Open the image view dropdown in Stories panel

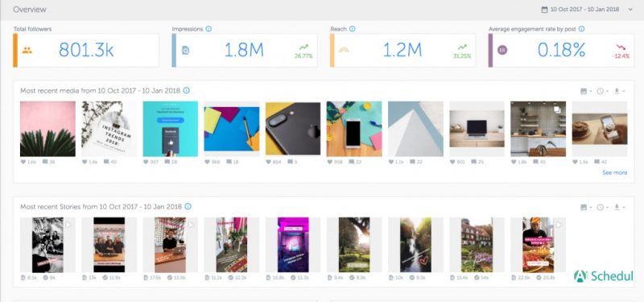click(x=586, y=207)
